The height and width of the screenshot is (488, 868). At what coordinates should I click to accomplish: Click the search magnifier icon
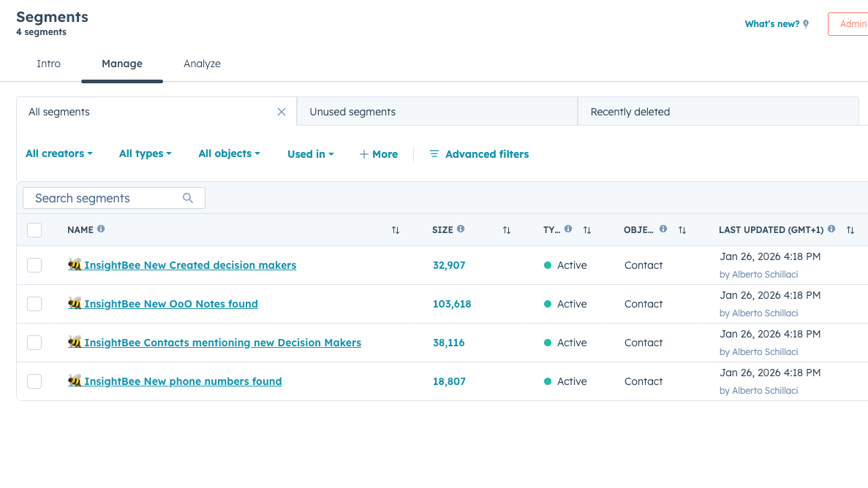[188, 198]
